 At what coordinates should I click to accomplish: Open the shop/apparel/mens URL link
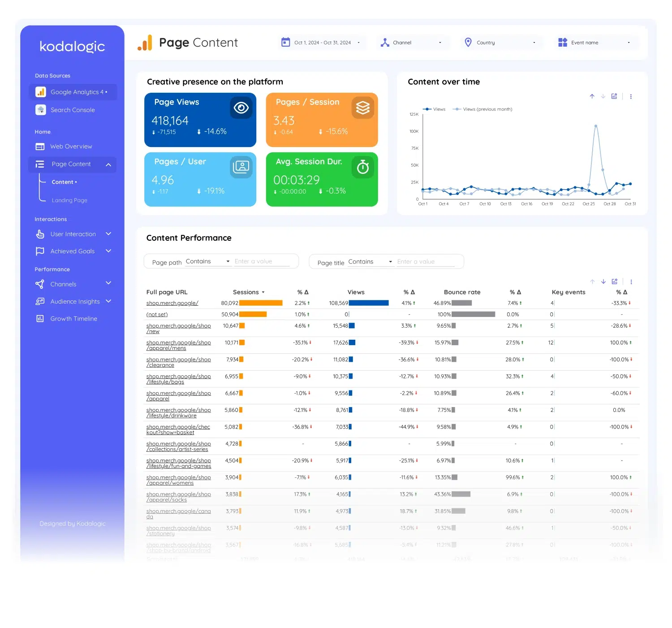[x=178, y=345]
